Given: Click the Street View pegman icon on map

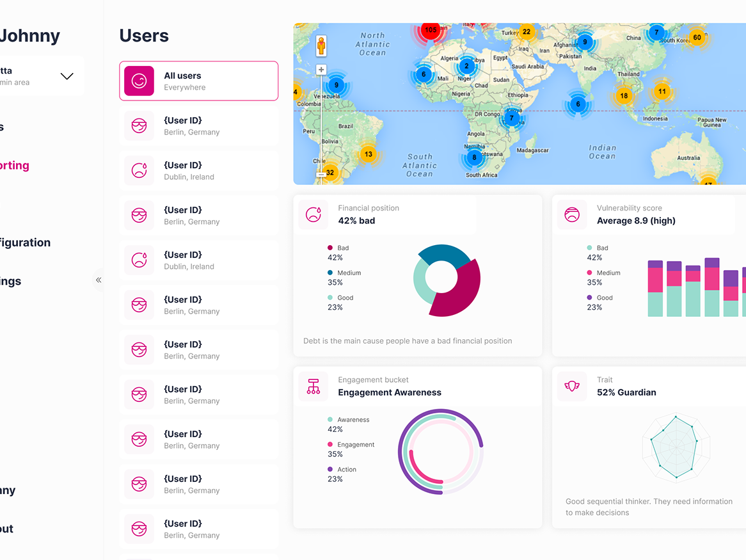Looking at the screenshot, I should pyautogui.click(x=321, y=45).
